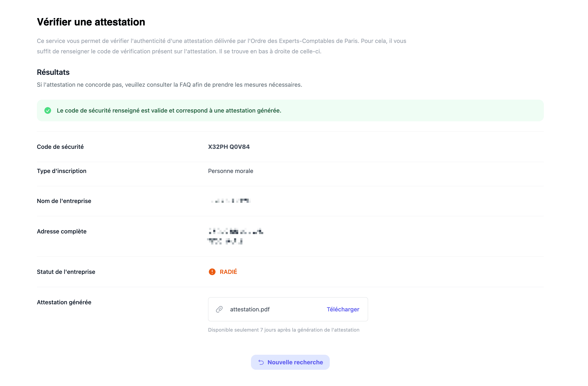
Task: Click the attestation.pdf file name
Action: click(x=249, y=309)
